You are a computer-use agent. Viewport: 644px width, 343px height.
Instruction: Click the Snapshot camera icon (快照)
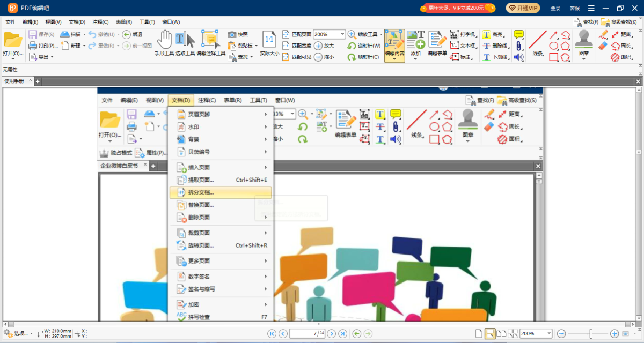(232, 34)
